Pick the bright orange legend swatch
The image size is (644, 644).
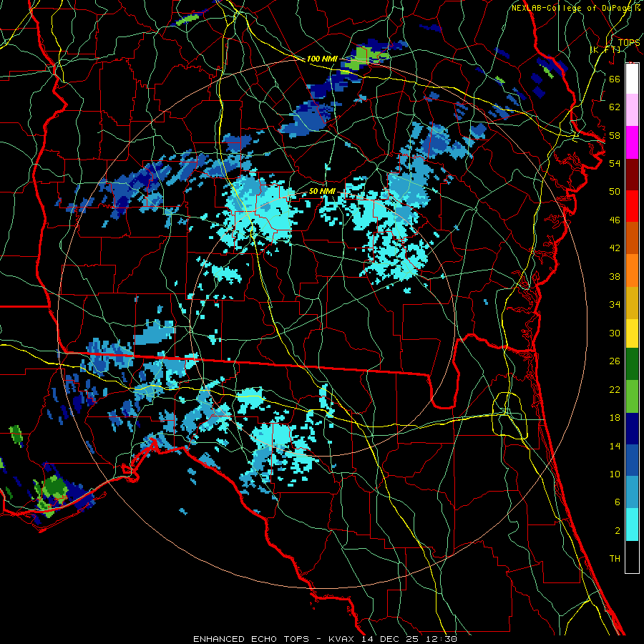[632, 270]
